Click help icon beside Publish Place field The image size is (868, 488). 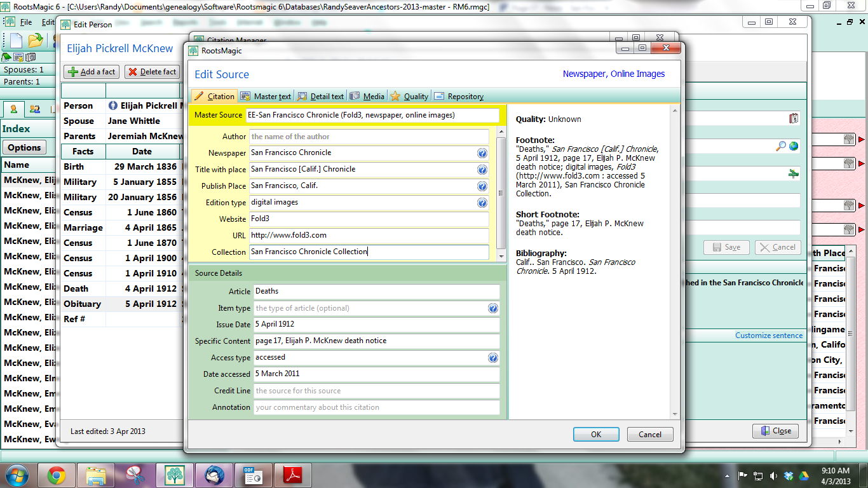pos(482,186)
